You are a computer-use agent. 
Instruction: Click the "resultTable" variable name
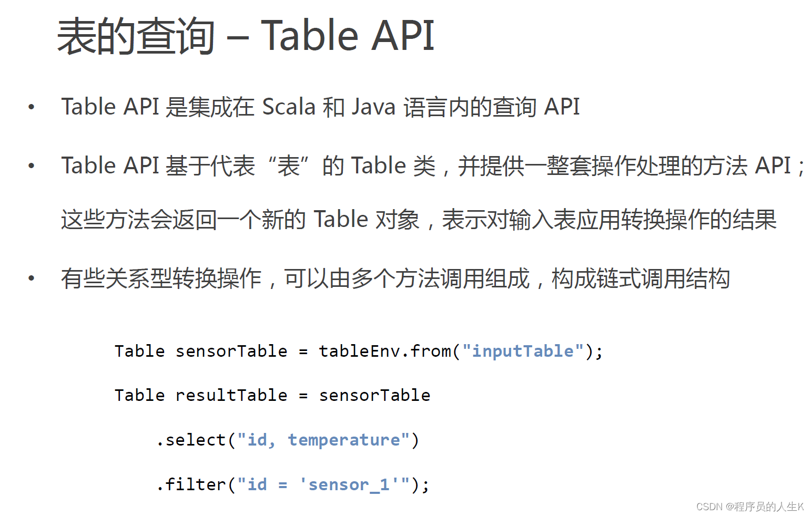tap(231, 395)
